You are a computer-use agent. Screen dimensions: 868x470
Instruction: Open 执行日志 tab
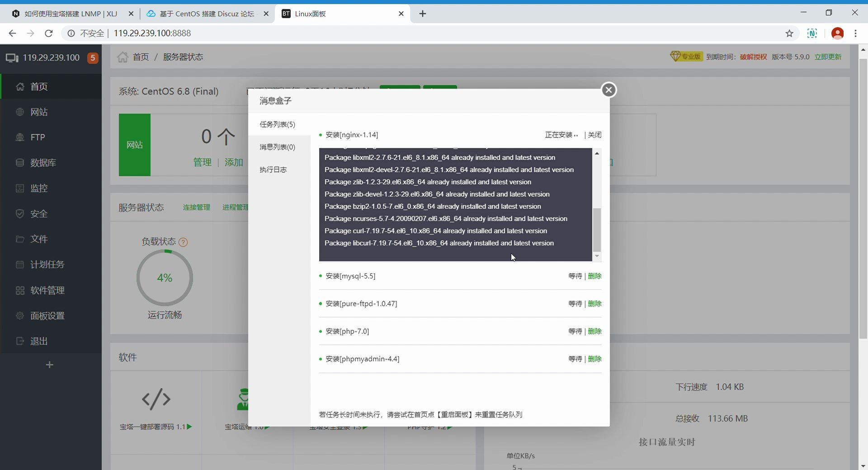(x=273, y=169)
